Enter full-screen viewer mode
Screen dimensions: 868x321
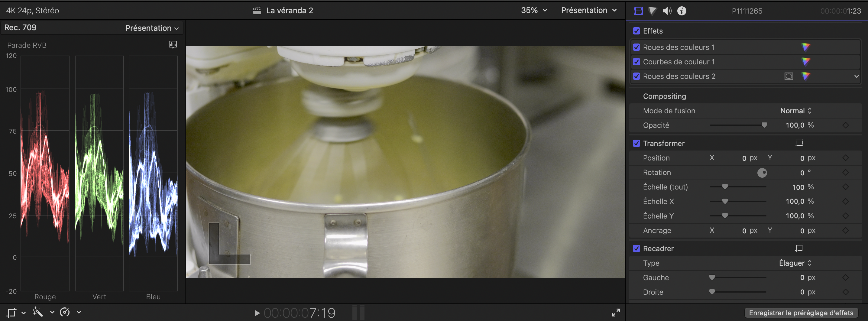tap(616, 313)
